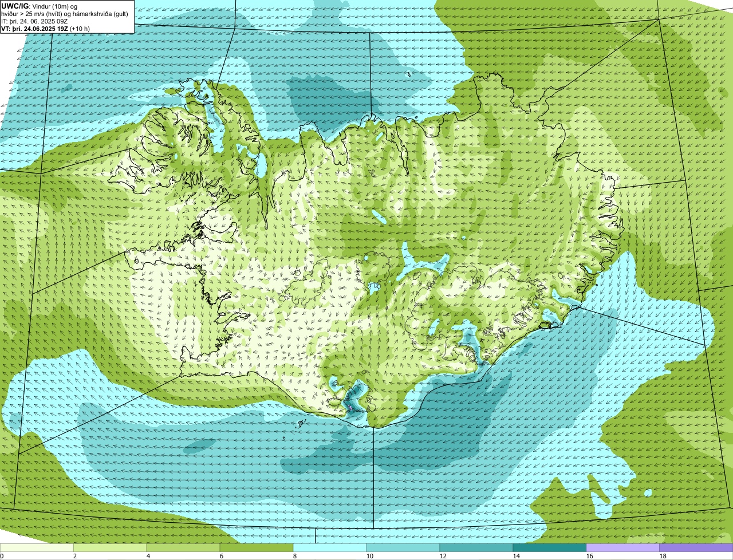
Task: Click the "10" tick label on the scale
Action: point(370,556)
